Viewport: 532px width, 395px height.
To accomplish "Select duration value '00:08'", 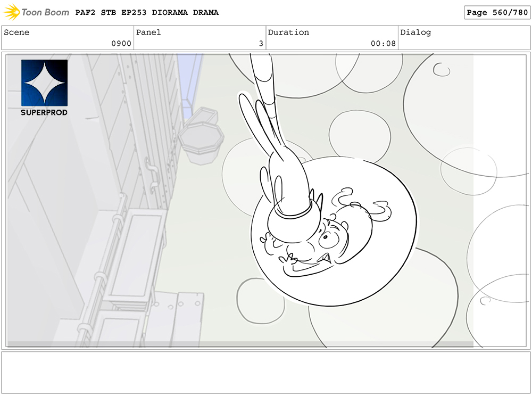I will click(383, 44).
